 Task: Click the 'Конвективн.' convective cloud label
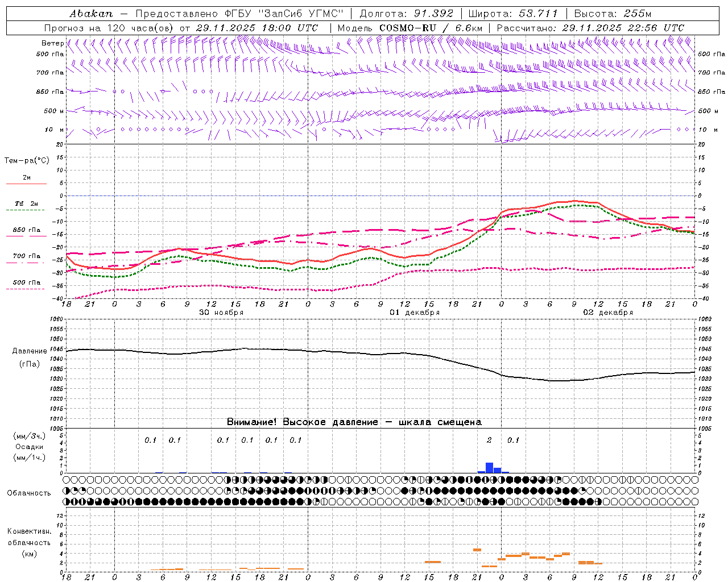click(x=29, y=531)
